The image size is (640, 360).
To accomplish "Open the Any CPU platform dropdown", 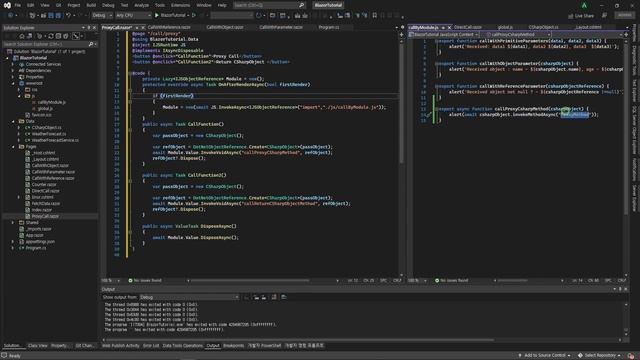I will click(x=133, y=15).
